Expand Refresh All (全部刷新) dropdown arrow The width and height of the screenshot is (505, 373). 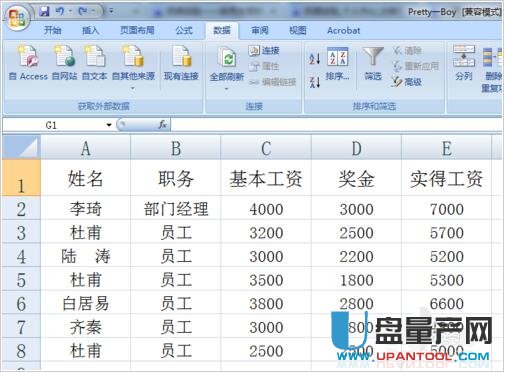pyautogui.click(x=226, y=89)
